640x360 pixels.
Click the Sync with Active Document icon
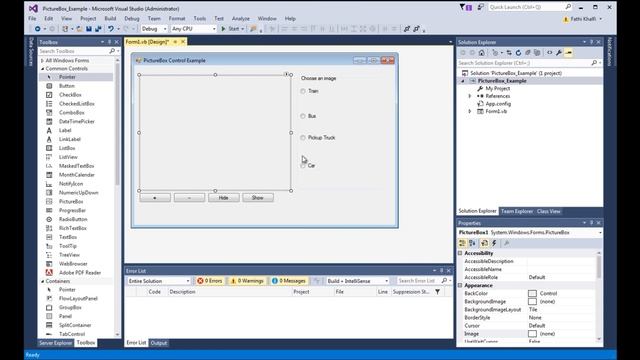(x=509, y=53)
